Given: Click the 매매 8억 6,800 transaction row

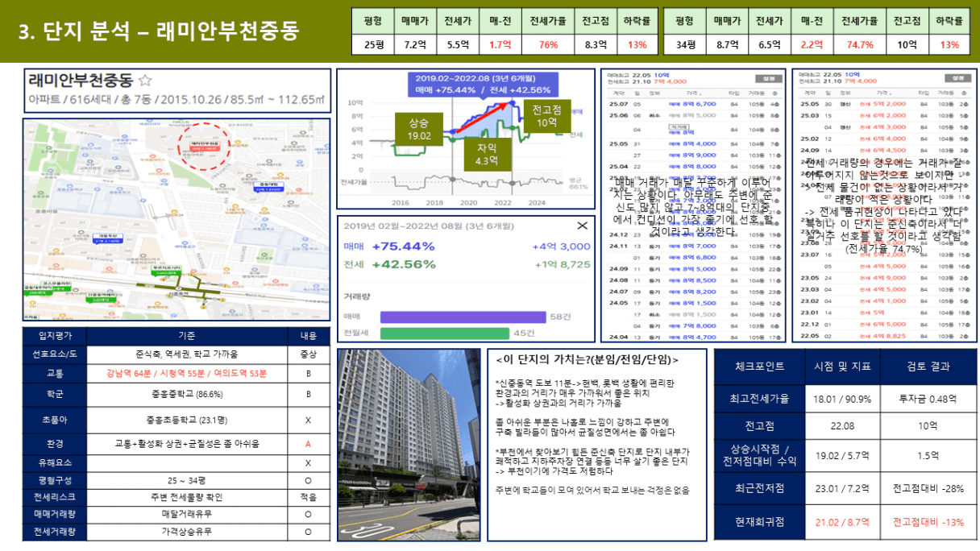Looking at the screenshot, I should coord(694,258).
